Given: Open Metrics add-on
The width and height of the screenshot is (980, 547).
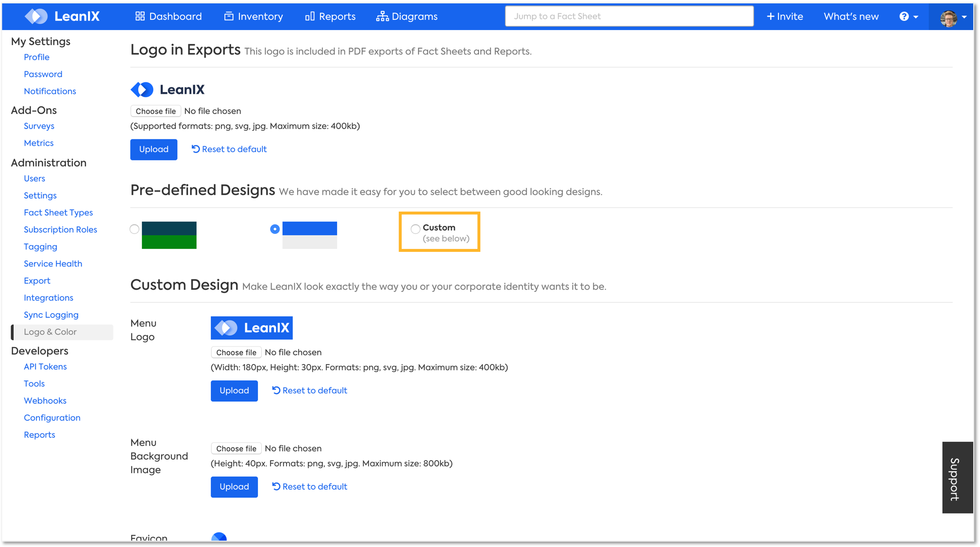Looking at the screenshot, I should click(38, 143).
